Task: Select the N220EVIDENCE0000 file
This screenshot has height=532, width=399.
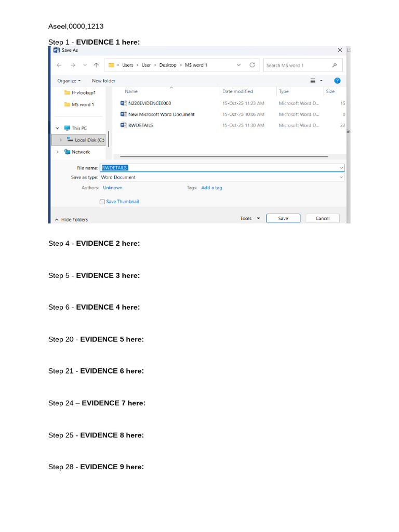Action: click(150, 103)
